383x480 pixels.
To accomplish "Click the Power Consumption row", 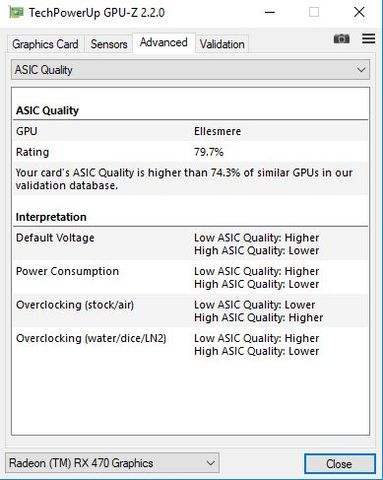I will tap(191, 277).
